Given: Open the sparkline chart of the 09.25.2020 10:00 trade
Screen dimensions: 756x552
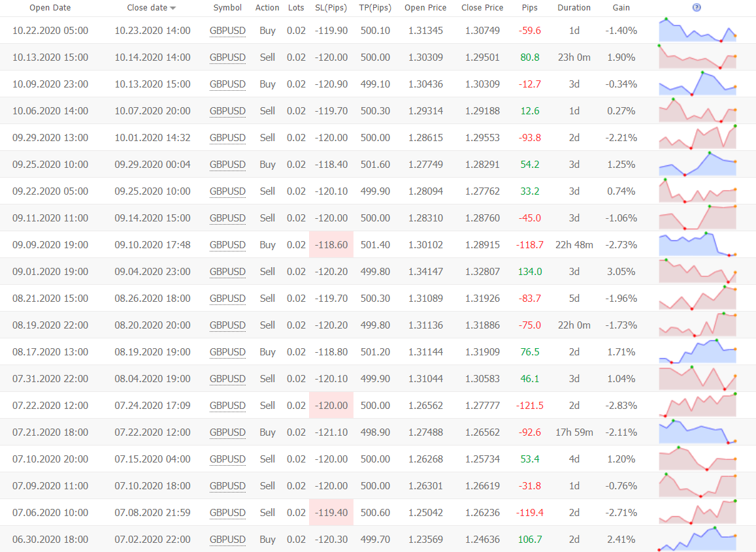Looking at the screenshot, I should 697,165.
